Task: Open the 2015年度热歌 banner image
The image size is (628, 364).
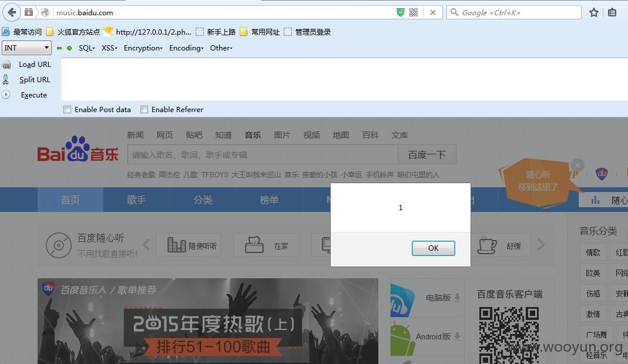Action: coord(208,321)
